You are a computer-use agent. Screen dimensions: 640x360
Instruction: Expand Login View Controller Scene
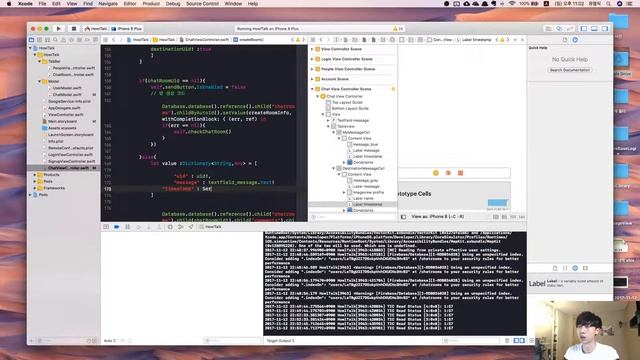coord(312,59)
